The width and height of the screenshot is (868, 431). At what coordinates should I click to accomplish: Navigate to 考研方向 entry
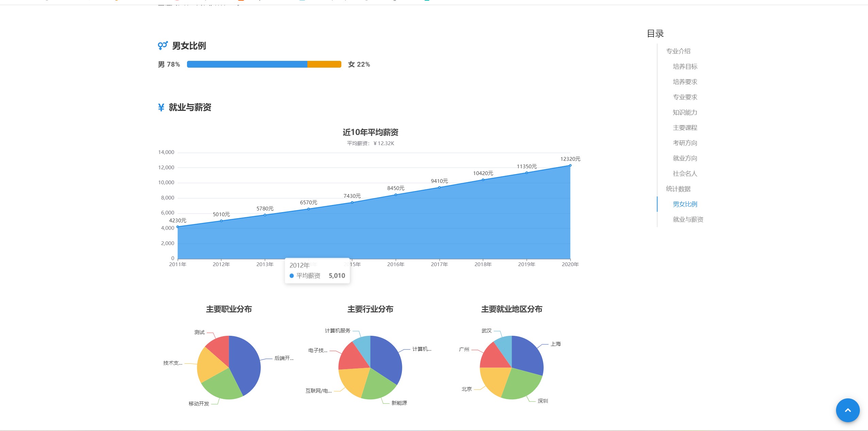tap(685, 143)
